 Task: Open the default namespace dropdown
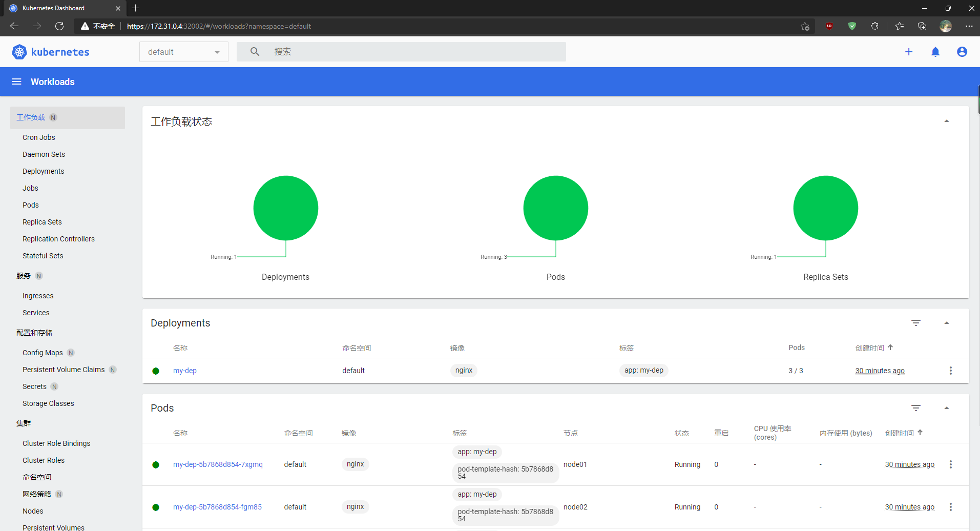pos(183,52)
